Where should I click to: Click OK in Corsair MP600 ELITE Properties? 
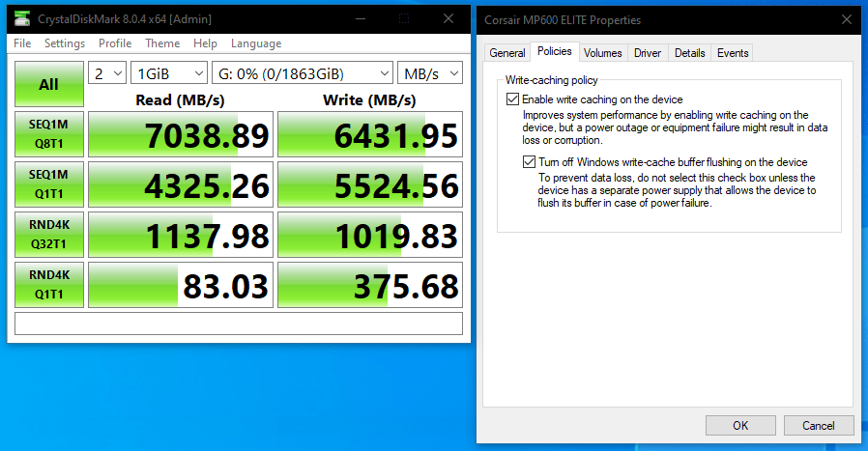pos(739,425)
